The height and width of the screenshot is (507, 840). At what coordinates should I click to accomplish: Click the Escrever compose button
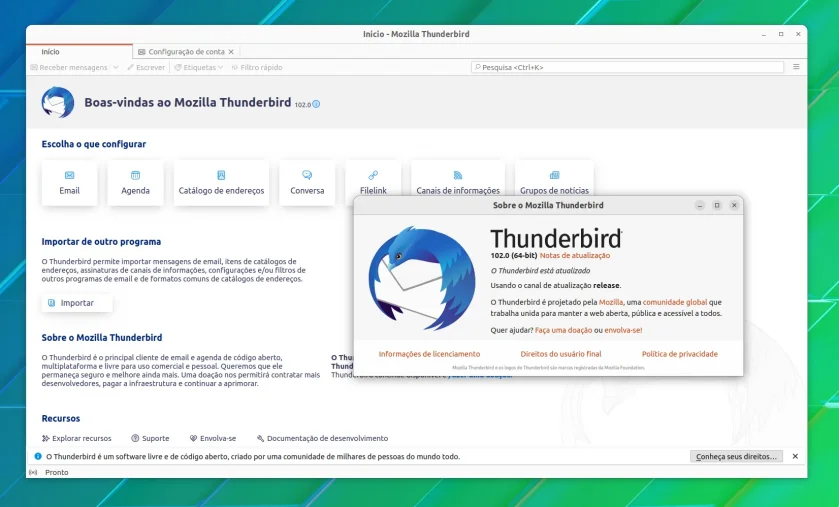146,68
